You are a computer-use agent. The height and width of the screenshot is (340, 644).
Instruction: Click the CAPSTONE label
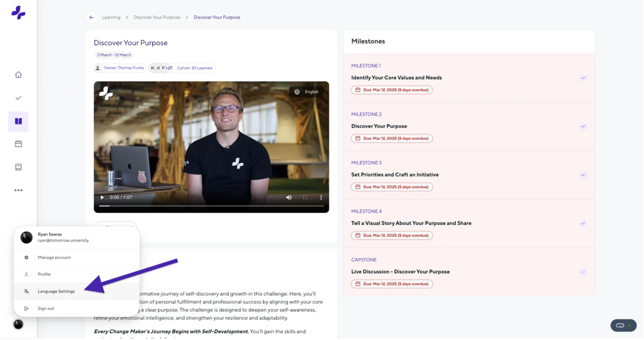364,260
